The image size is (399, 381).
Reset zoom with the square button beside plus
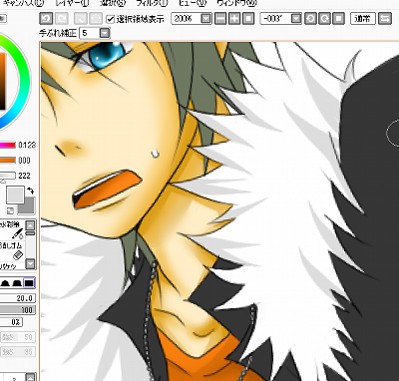tap(248, 18)
